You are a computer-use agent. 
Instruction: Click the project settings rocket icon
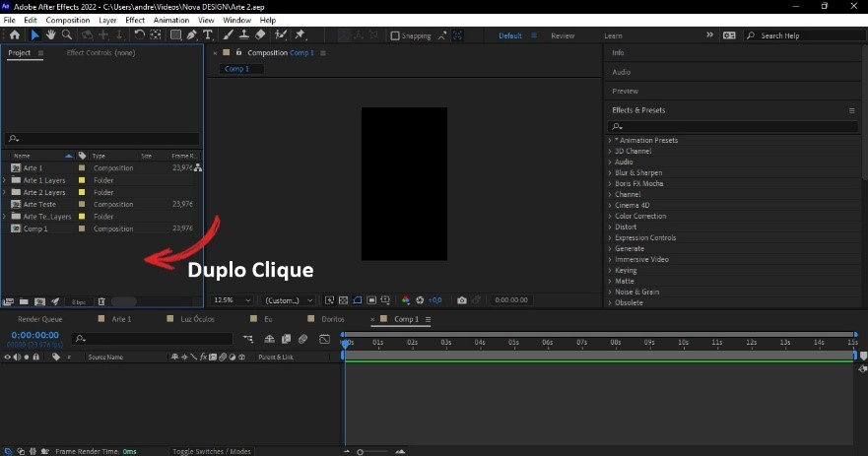tap(55, 301)
